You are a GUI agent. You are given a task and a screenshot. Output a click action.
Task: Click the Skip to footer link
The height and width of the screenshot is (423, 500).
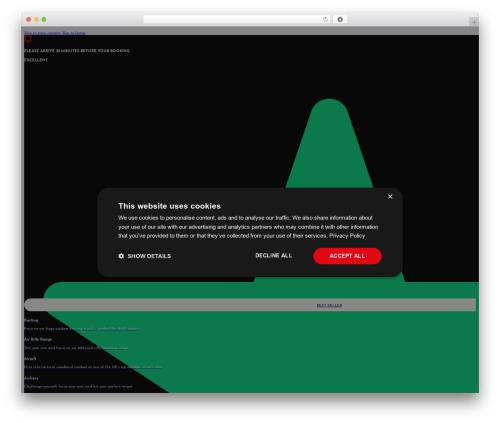[73, 33]
